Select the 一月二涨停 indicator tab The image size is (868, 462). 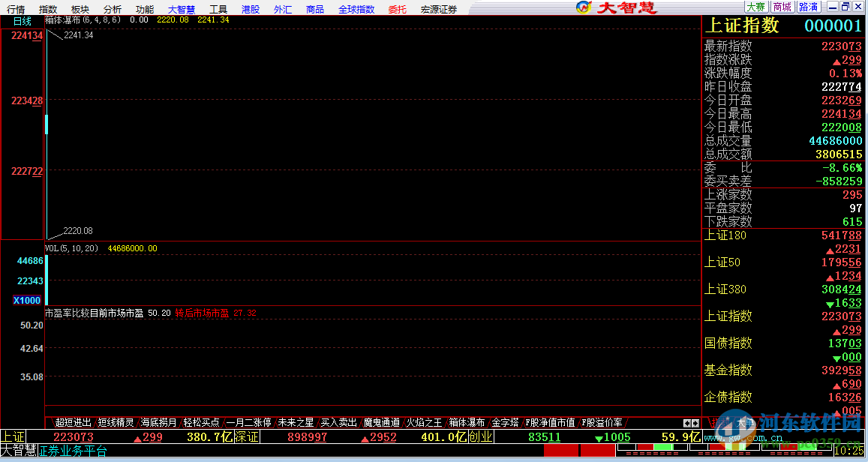248,422
